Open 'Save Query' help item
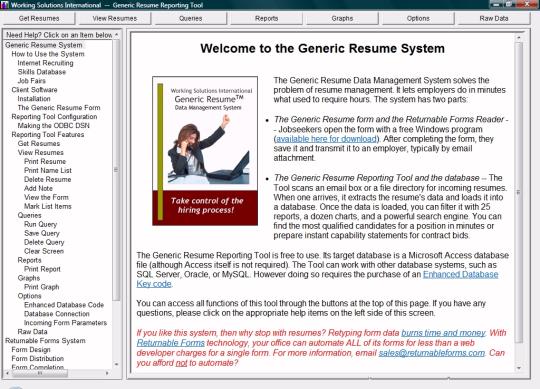 [x=42, y=233]
